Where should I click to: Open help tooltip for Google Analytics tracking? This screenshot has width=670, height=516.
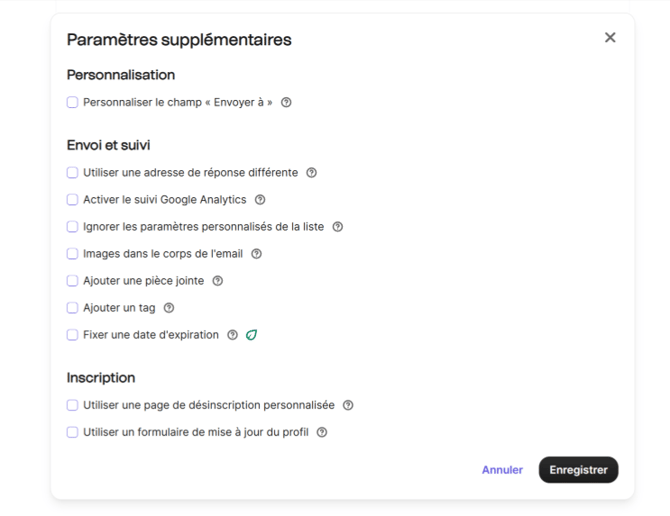[260, 200]
